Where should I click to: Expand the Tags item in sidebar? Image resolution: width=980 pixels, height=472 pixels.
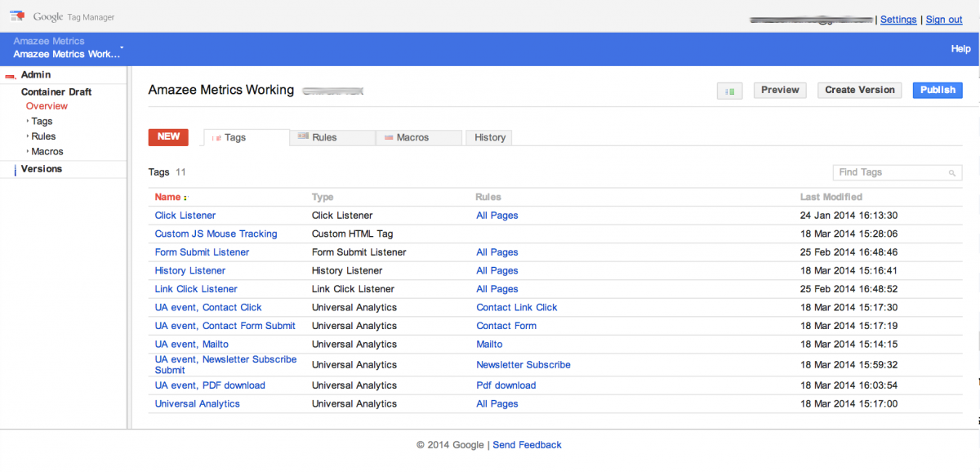click(x=27, y=122)
